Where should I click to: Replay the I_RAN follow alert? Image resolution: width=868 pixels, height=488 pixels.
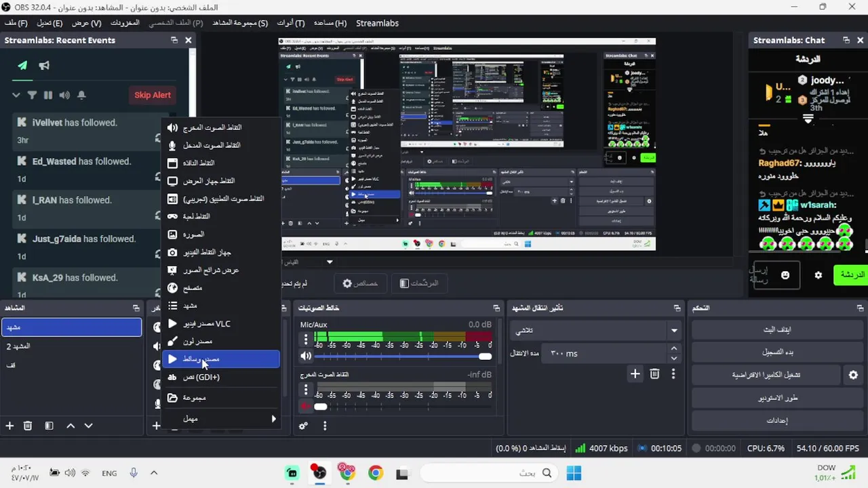coord(157,216)
